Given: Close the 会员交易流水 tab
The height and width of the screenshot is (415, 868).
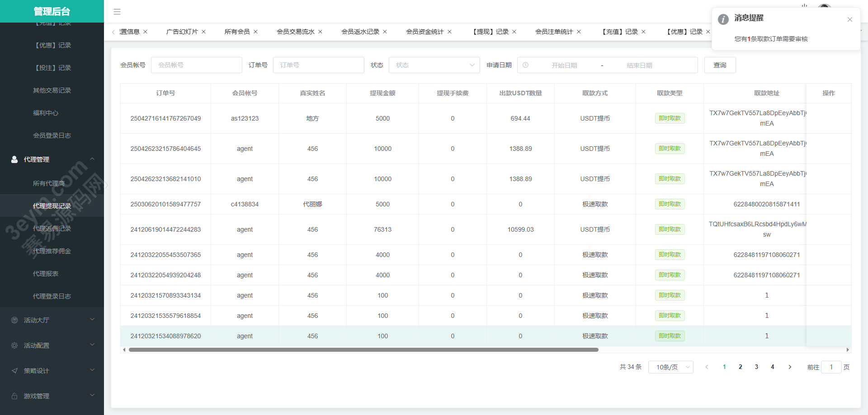Looking at the screenshot, I should pyautogui.click(x=320, y=32).
